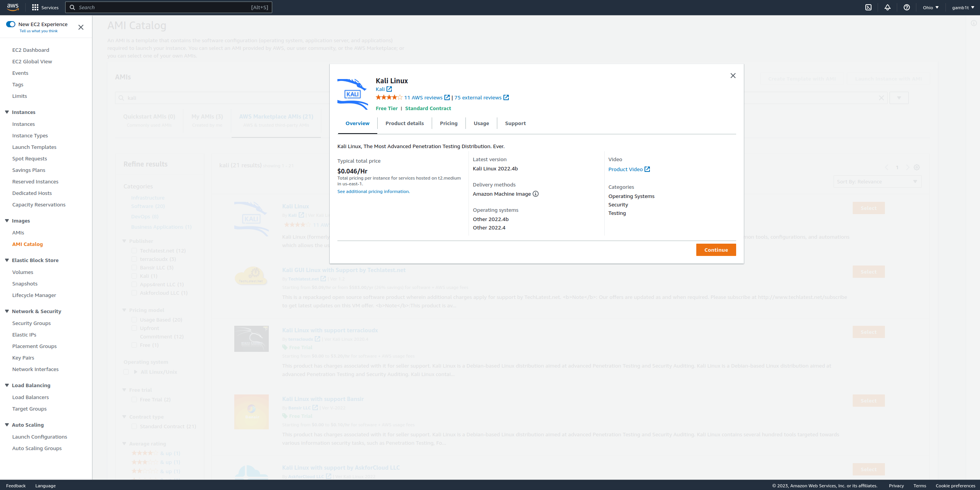
Task: Open the Services grid menu icon
Action: click(x=35, y=7)
